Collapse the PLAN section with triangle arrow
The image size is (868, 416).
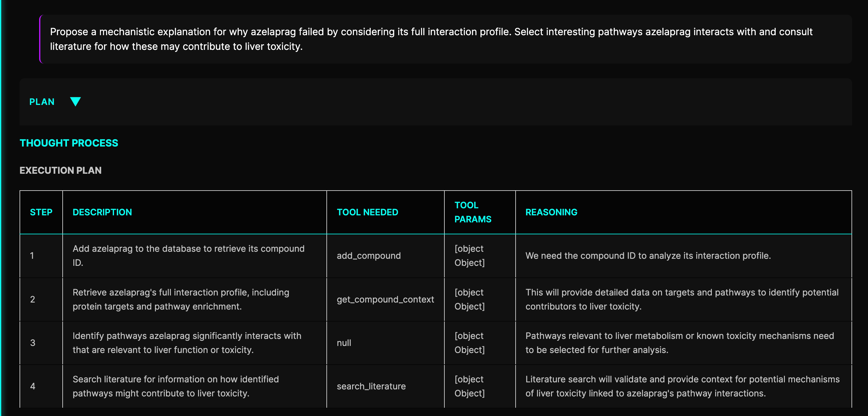(x=75, y=102)
